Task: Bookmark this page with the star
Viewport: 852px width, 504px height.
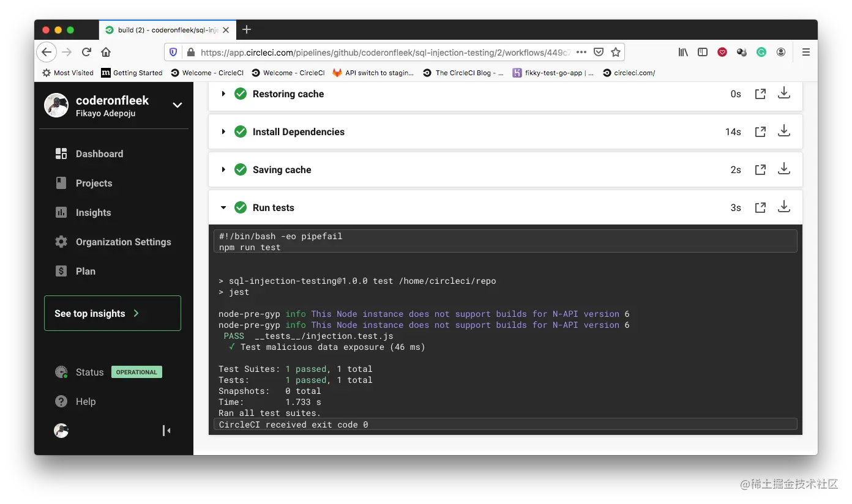Action: 616,52
